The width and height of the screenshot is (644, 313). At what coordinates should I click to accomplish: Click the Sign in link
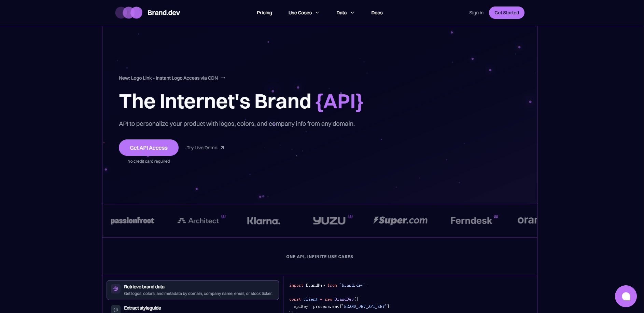pos(476,13)
